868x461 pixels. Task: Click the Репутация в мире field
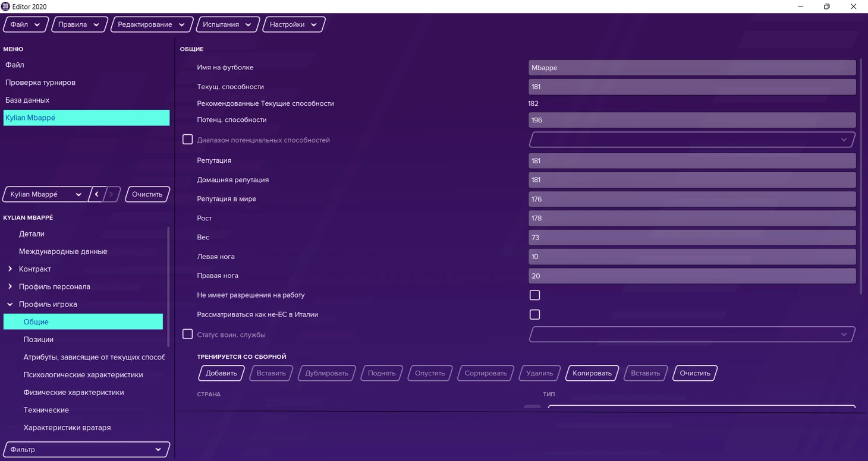pyautogui.click(x=692, y=199)
